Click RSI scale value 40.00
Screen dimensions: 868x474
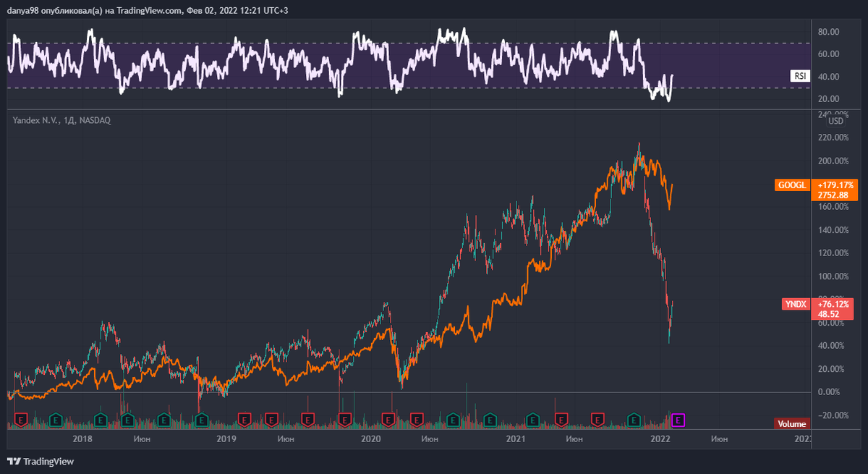[828, 77]
